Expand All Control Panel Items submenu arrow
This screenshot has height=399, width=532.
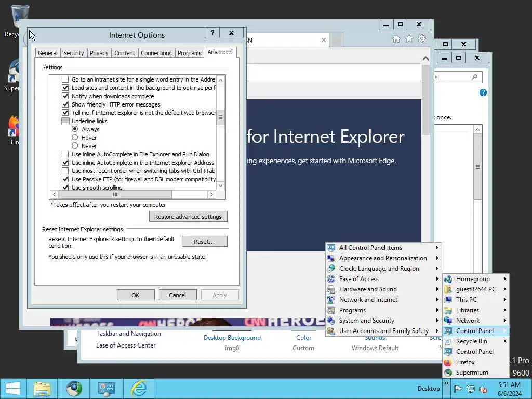coord(437,248)
